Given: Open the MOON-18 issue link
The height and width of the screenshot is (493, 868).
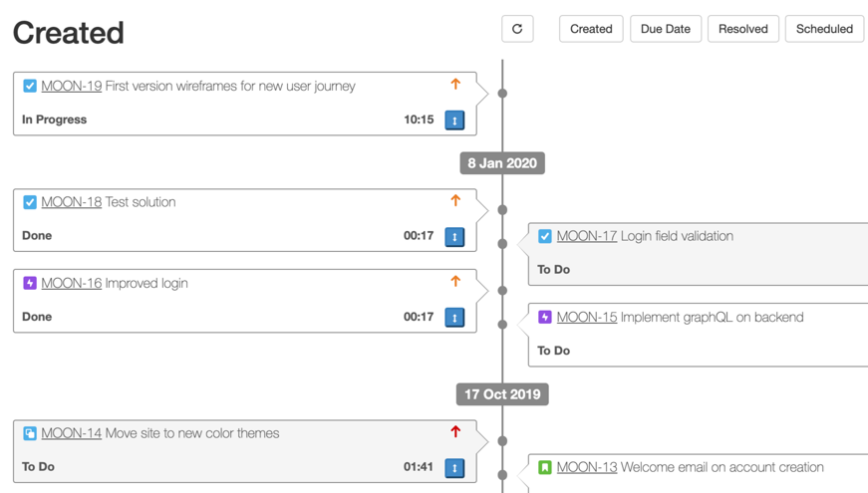Looking at the screenshot, I should [72, 202].
